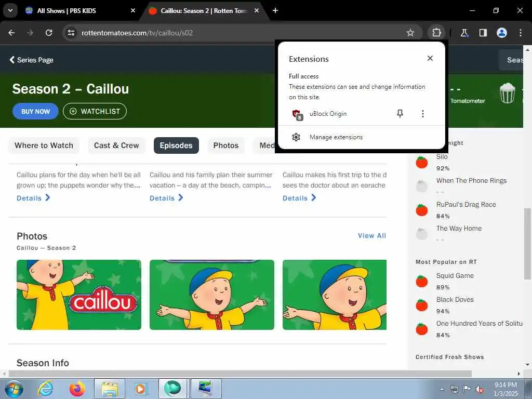This screenshot has width=532, height=399.
Task: Open uBlock Origin more actions menu
Action: (422, 114)
